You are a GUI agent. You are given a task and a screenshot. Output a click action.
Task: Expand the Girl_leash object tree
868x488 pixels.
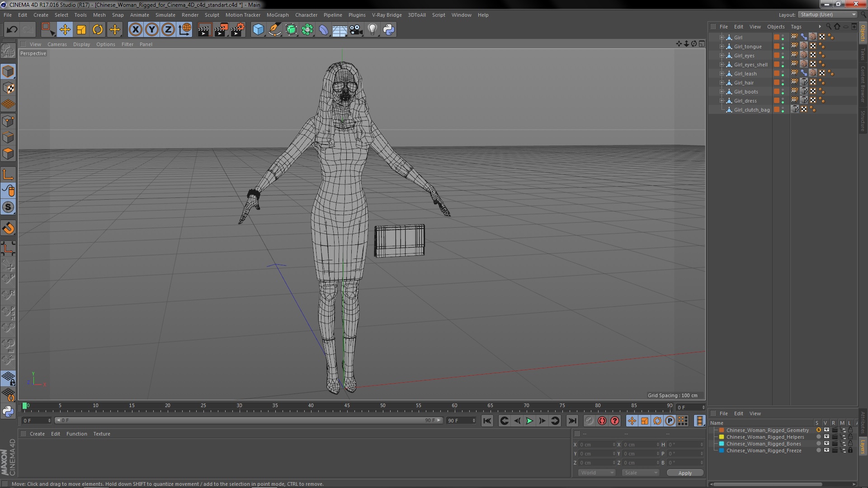[x=722, y=74]
